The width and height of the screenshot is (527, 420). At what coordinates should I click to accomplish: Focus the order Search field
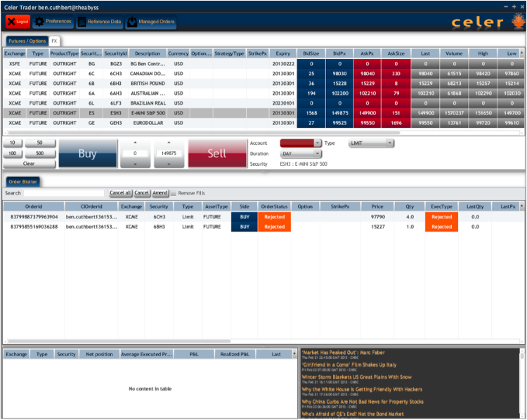(64, 193)
